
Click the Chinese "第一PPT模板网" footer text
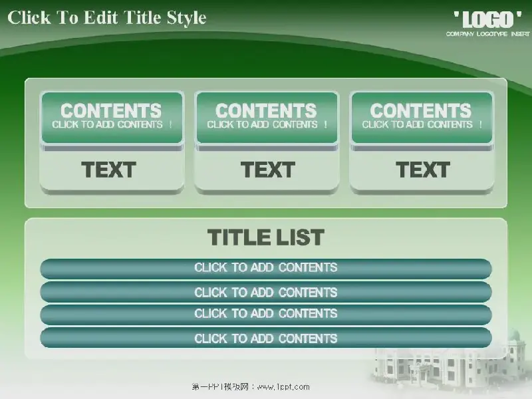point(219,387)
